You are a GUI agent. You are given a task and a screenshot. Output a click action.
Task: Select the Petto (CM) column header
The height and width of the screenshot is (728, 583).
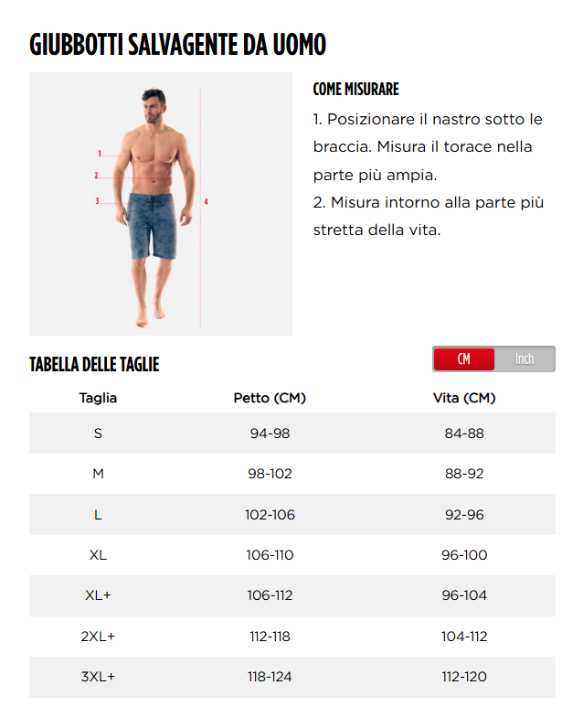tap(270, 398)
